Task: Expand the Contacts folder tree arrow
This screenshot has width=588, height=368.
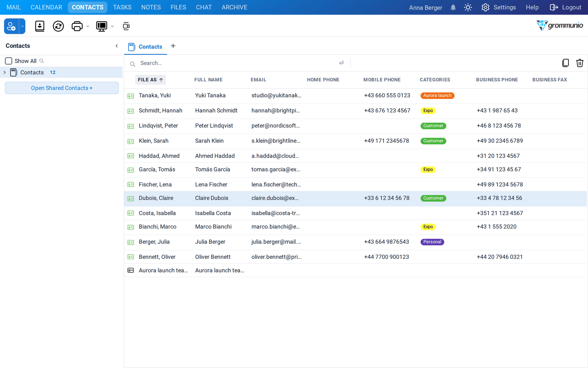Action: tap(4, 72)
